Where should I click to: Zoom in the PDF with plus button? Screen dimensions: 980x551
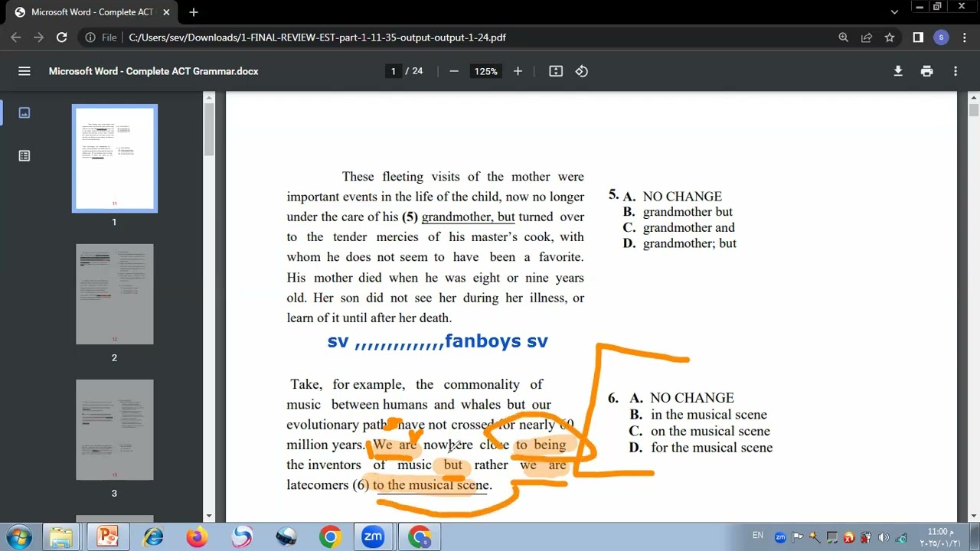518,71
